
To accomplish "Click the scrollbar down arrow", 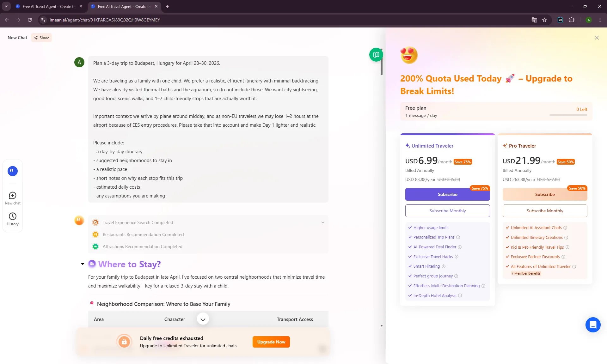I will pyautogui.click(x=382, y=326).
